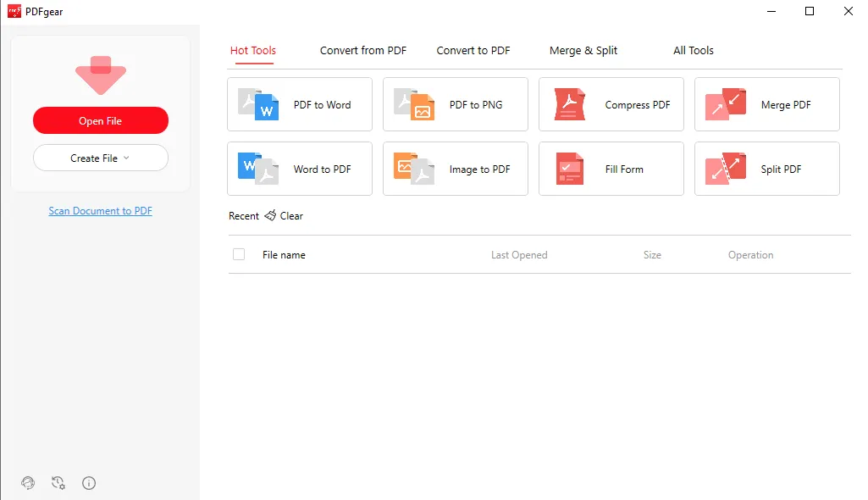Viewport: 868px width, 500px height.
Task: Click the Operation column header
Action: click(x=750, y=255)
